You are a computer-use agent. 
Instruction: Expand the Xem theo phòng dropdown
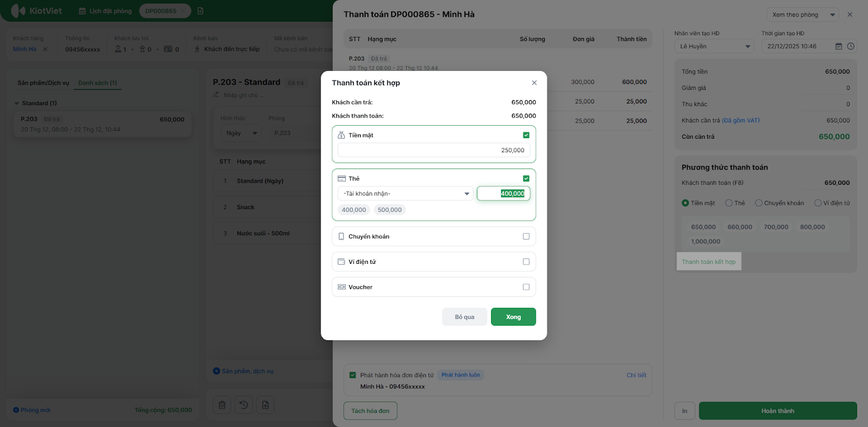pyautogui.click(x=802, y=15)
